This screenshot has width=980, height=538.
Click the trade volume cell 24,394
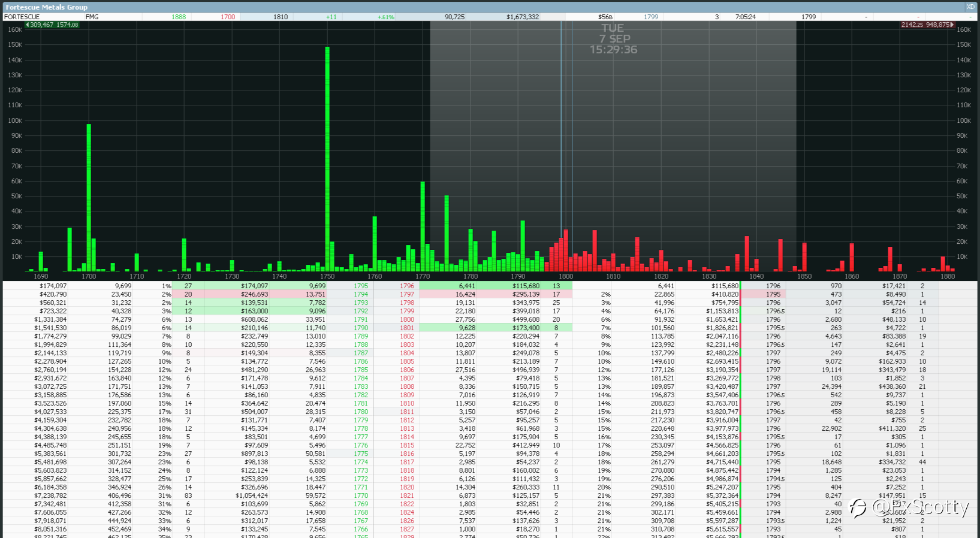tap(831, 386)
